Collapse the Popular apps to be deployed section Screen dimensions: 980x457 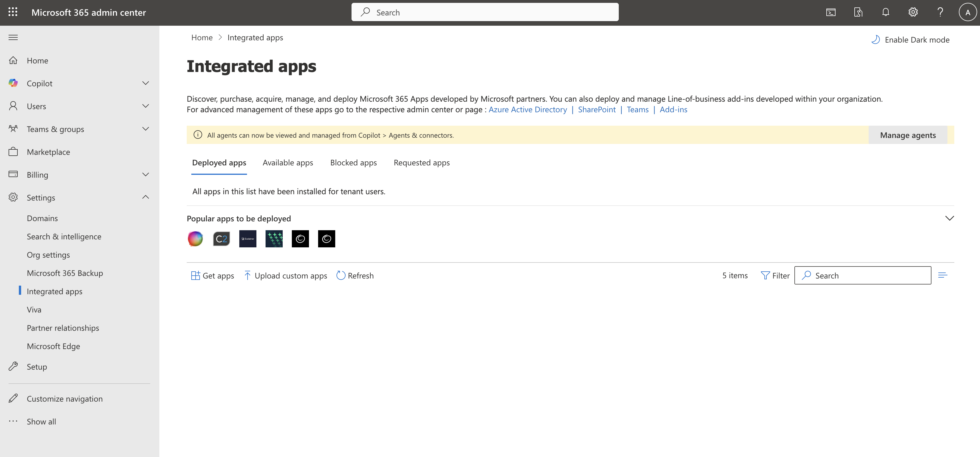click(x=949, y=218)
